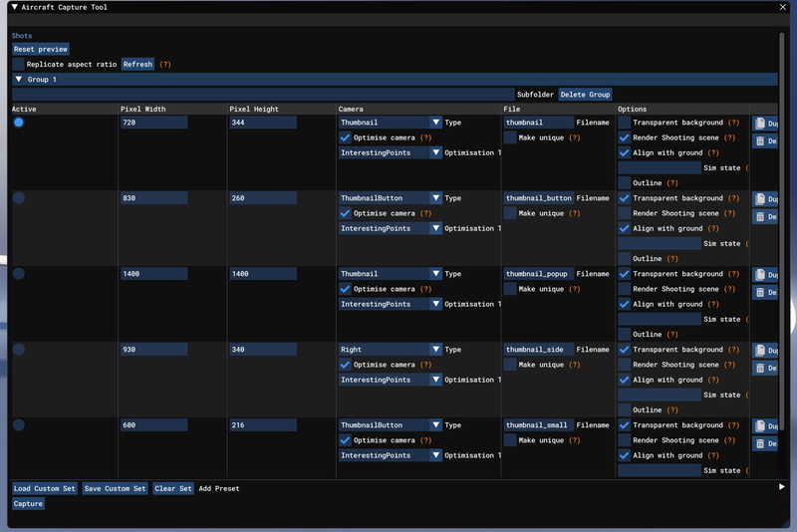Click the help (?) icon next to Refresh
The image size is (797, 532).
[165, 65]
